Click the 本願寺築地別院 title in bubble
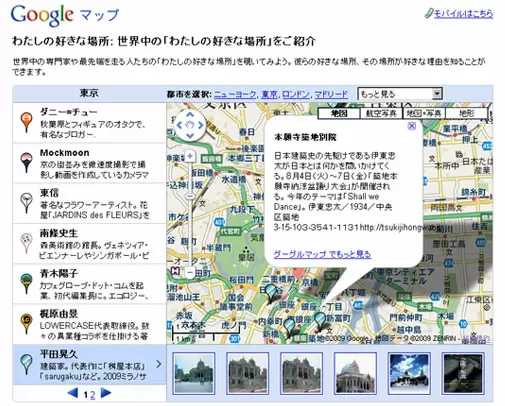Image resolution: width=505 pixels, height=406 pixels. [x=305, y=137]
